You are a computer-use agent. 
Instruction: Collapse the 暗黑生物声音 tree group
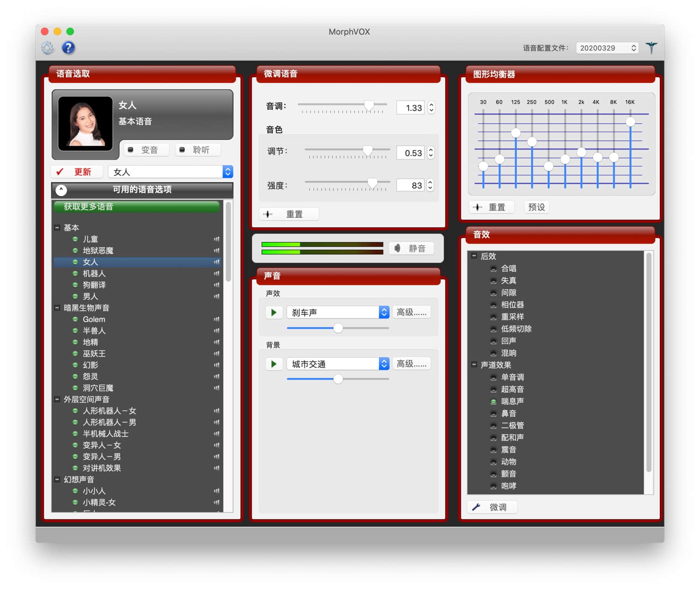point(57,308)
